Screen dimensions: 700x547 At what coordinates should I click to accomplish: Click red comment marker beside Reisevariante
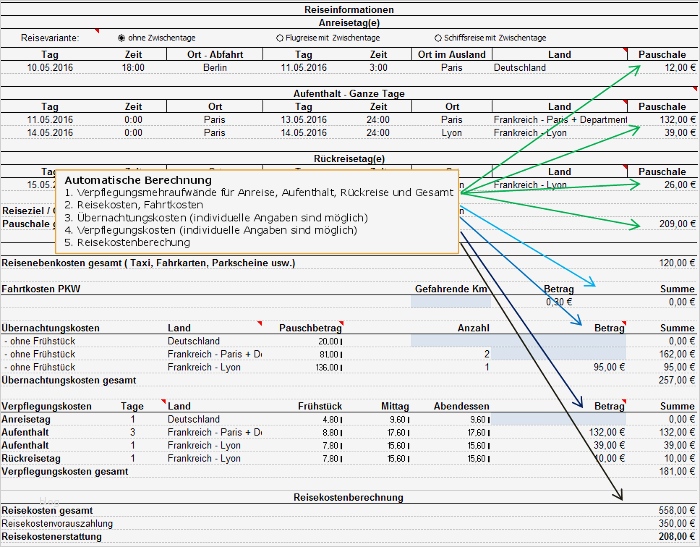pos(97,31)
